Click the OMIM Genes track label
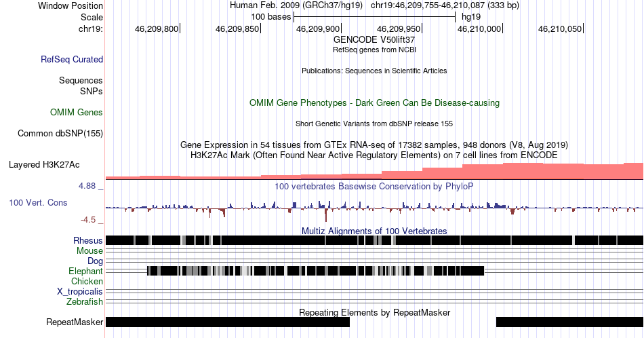This screenshot has height=338, width=644. [77, 112]
